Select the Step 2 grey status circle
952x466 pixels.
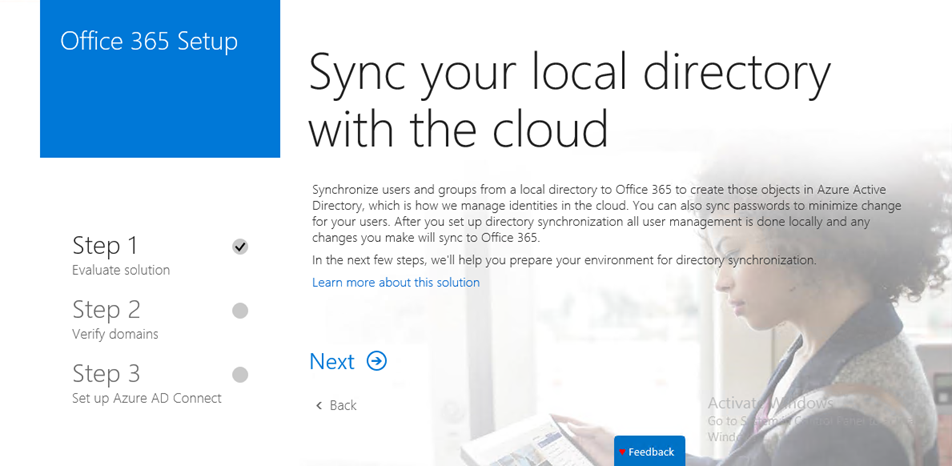(240, 311)
